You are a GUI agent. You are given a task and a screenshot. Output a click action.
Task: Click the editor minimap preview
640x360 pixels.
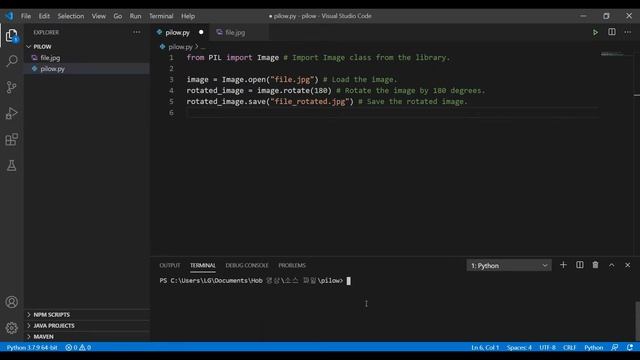616,54
